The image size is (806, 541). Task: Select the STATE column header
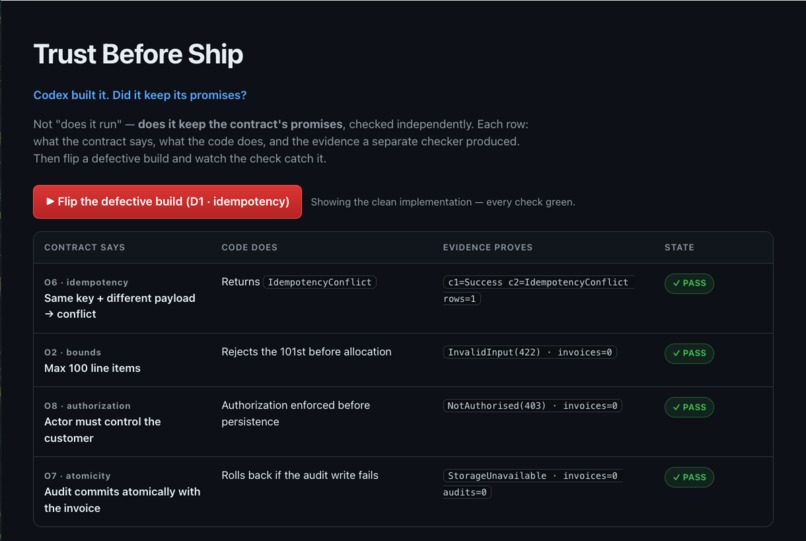point(679,247)
